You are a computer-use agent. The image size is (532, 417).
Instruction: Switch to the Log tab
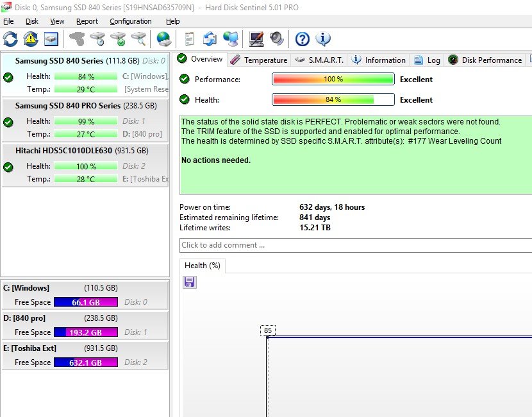click(x=427, y=60)
